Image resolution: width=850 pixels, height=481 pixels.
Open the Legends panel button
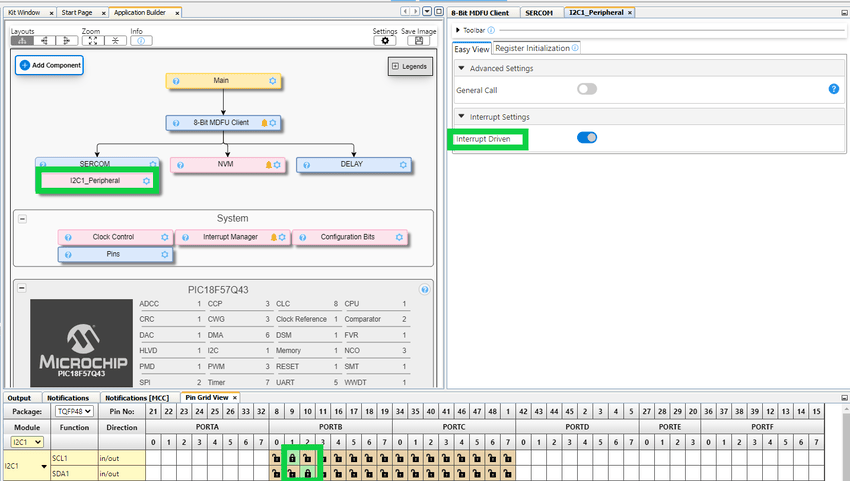(409, 66)
